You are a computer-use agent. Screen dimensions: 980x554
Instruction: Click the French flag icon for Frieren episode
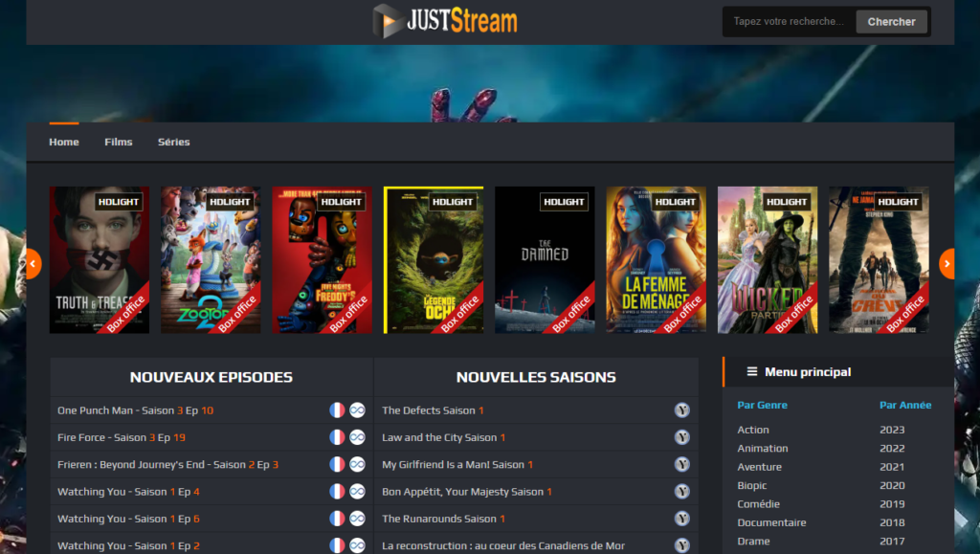tap(337, 464)
